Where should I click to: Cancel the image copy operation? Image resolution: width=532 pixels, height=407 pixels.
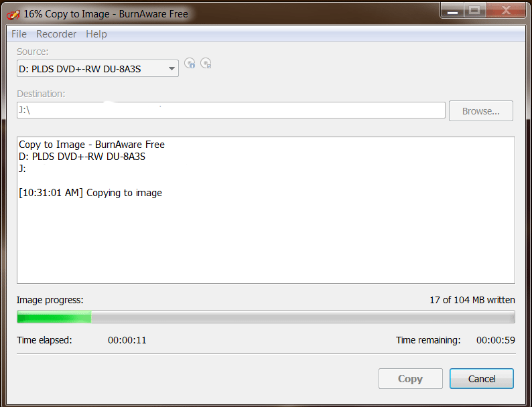[482, 378]
